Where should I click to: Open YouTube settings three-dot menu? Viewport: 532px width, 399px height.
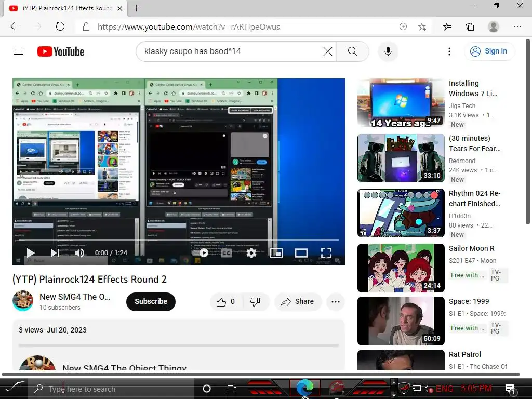click(449, 51)
